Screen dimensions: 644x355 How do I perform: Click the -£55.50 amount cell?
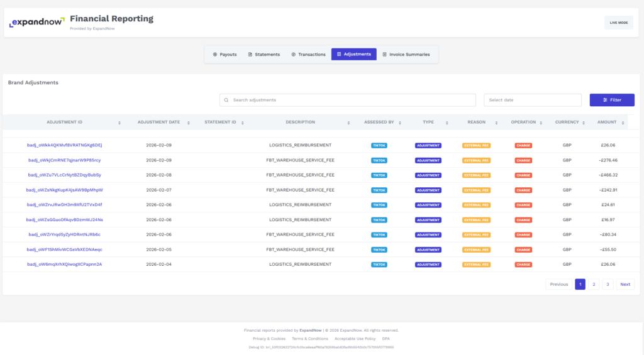(608, 249)
